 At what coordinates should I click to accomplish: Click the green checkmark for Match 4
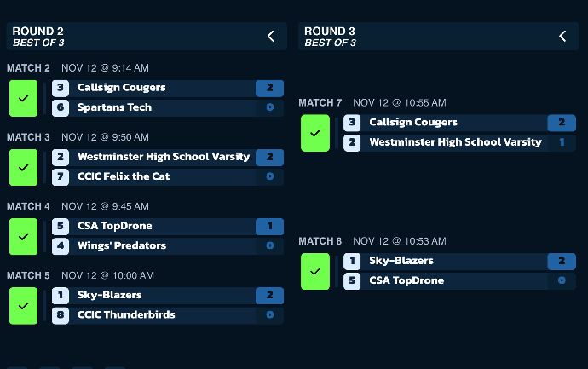click(23, 237)
